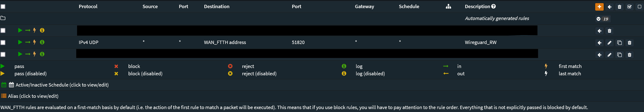Click the WAN_FTTH address destination alias

pos(225,42)
